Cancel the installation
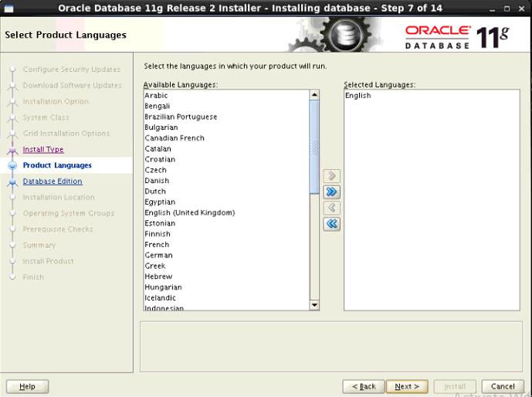Image resolution: width=532 pixels, height=397 pixels. pyautogui.click(x=502, y=386)
